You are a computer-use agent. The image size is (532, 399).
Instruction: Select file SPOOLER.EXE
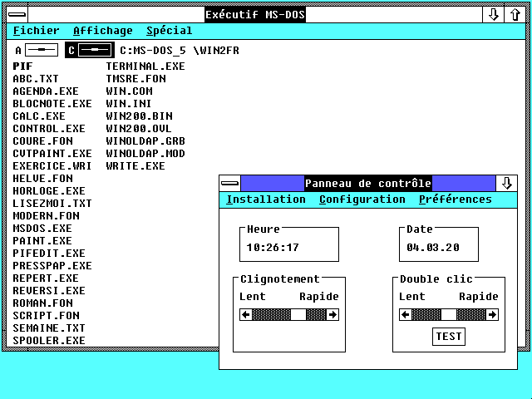pyautogui.click(x=49, y=340)
